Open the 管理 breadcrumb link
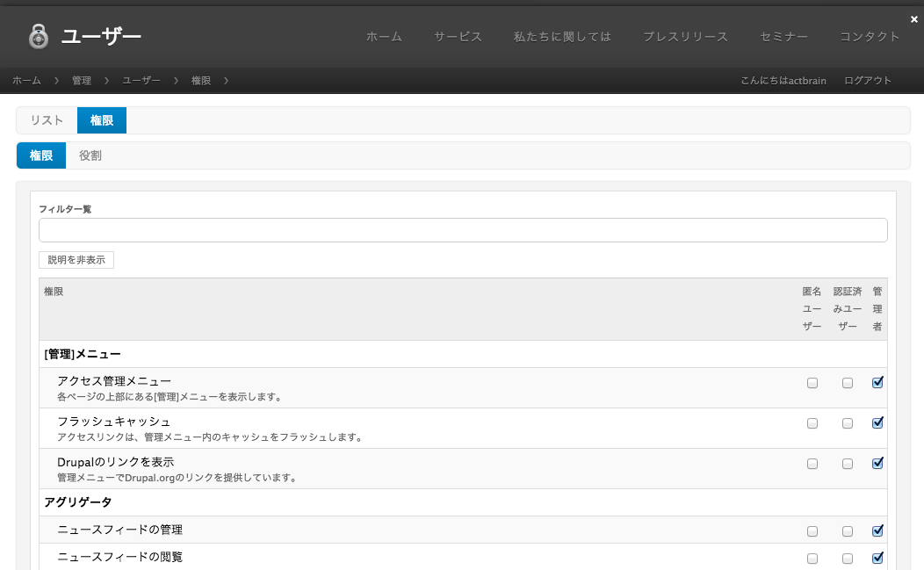The image size is (924, 570). pyautogui.click(x=81, y=80)
